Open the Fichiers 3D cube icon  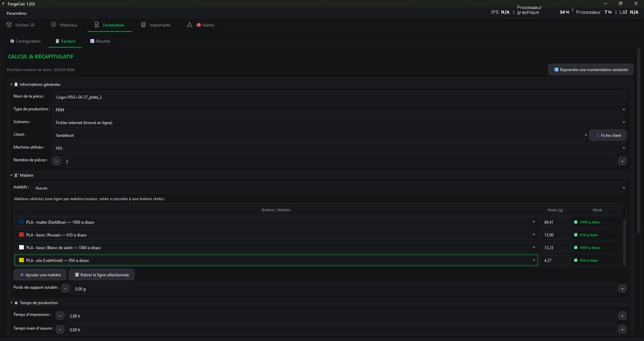(9, 25)
